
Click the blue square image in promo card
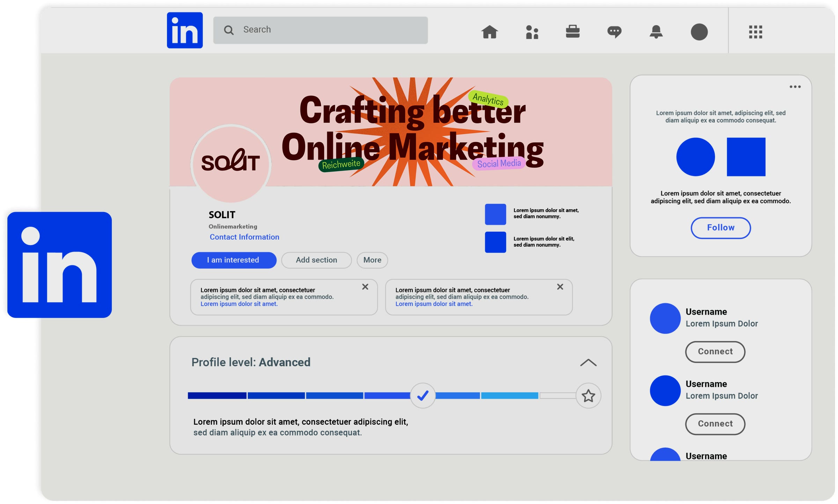[746, 157]
